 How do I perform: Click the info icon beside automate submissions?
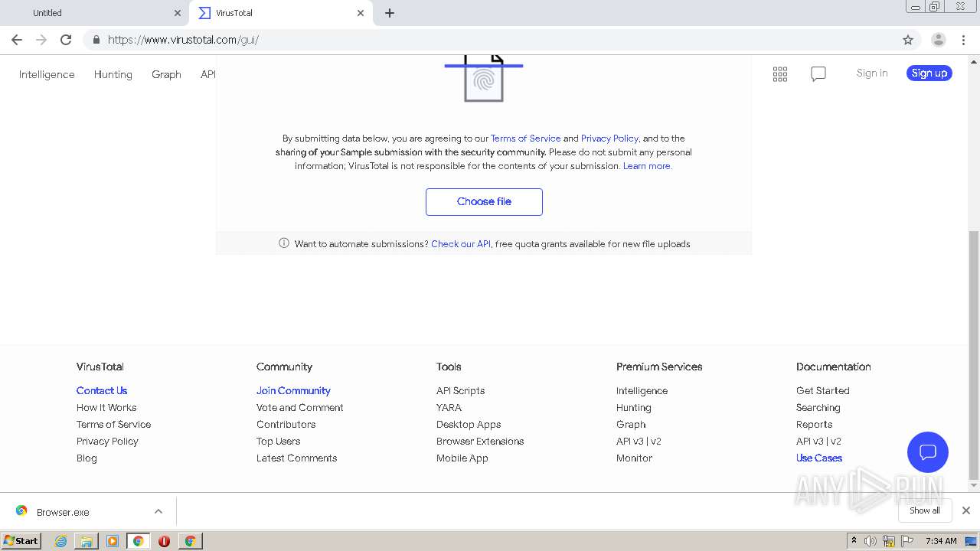click(284, 243)
